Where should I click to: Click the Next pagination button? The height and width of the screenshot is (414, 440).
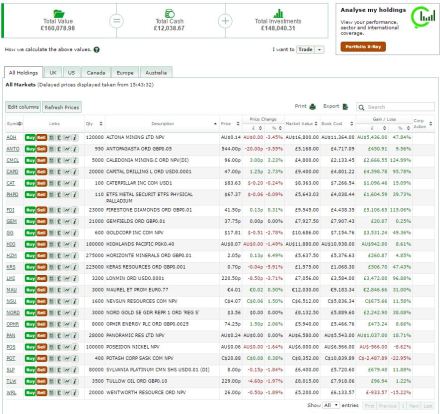coord(414,406)
